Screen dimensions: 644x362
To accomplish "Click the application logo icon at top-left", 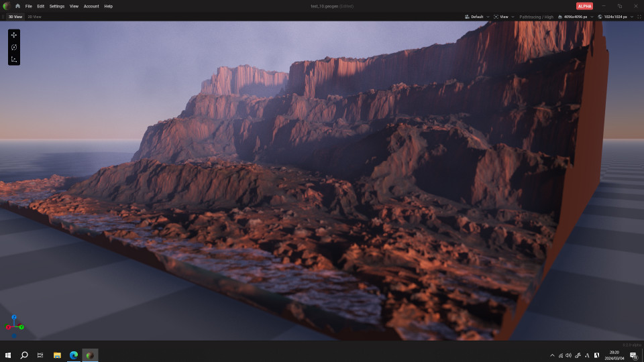I will [x=6, y=6].
